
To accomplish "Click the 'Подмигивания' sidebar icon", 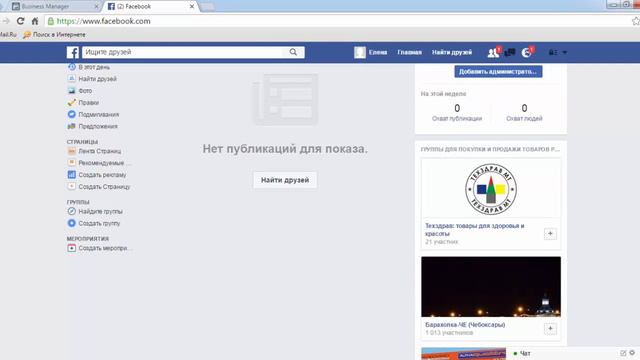I will click(x=71, y=114).
